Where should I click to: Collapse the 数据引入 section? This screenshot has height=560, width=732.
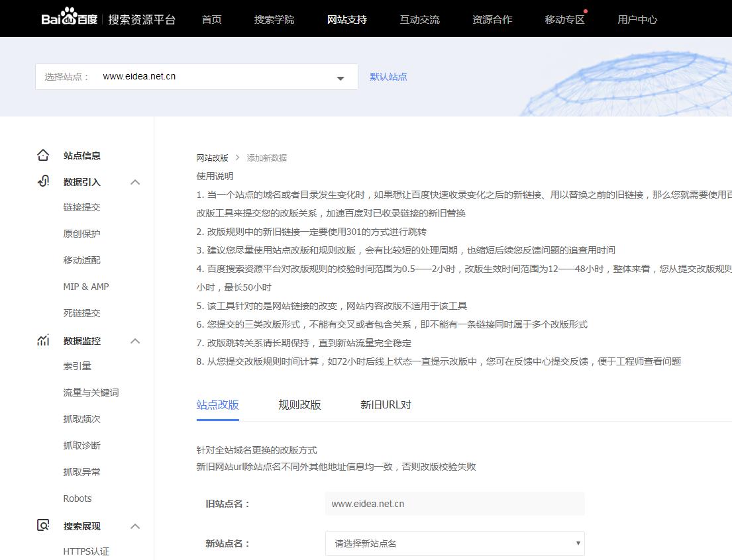pyautogui.click(x=135, y=181)
